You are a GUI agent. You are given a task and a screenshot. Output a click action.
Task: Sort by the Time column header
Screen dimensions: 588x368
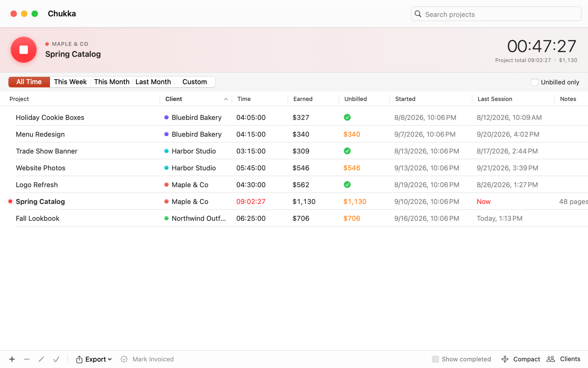coord(244,99)
